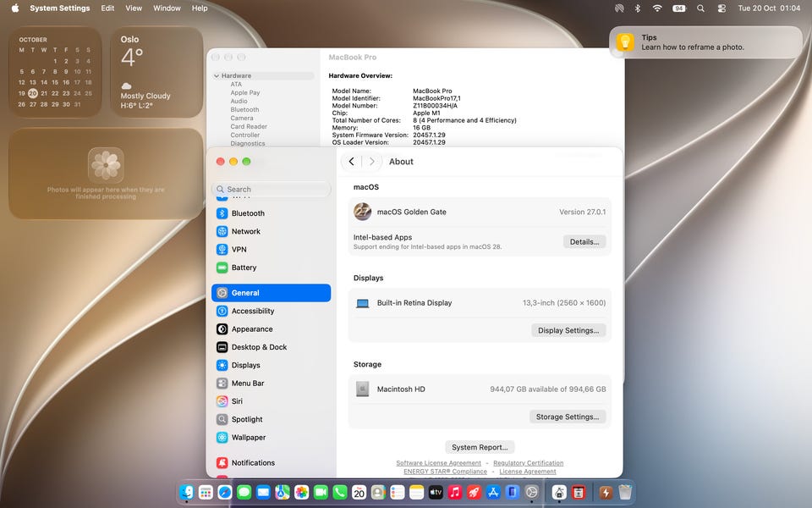Select Spotlight in the settings sidebar
Screen dimensions: 812x508
(271, 419)
